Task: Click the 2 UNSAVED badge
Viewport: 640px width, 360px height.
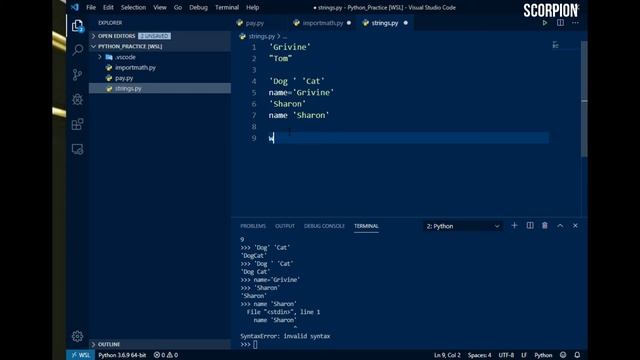Action: [154, 36]
